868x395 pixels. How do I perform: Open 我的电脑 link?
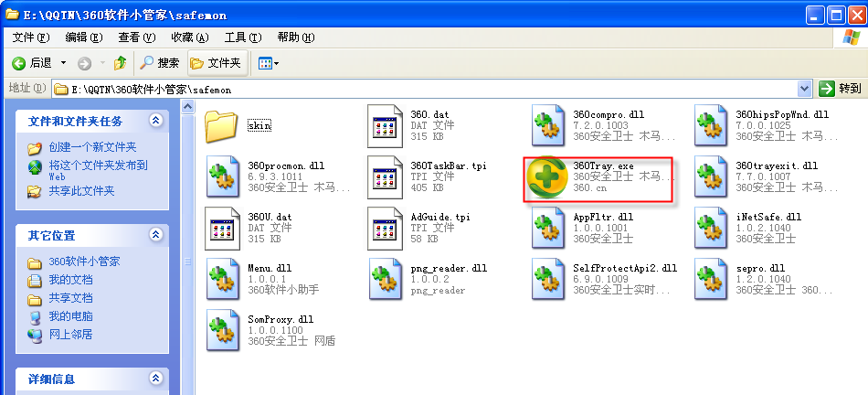pos(70,316)
